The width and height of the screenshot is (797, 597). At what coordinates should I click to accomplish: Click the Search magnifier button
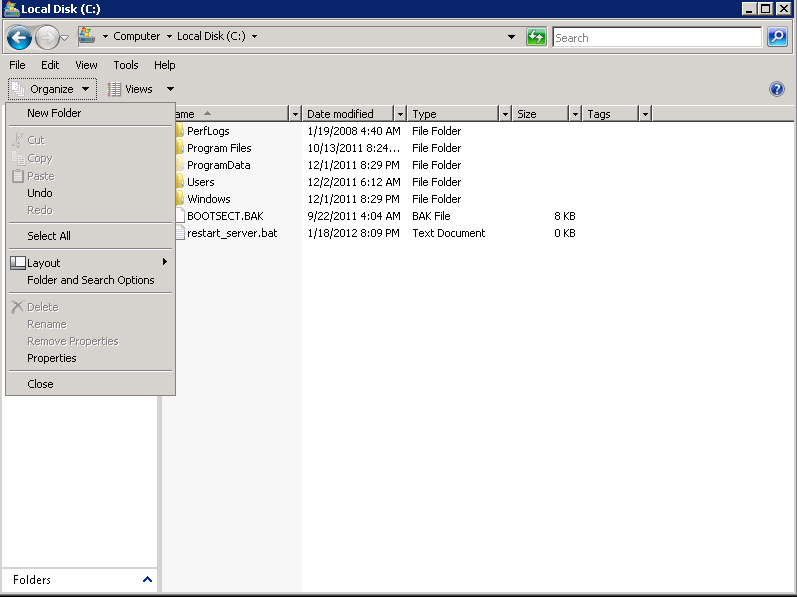[x=777, y=37]
